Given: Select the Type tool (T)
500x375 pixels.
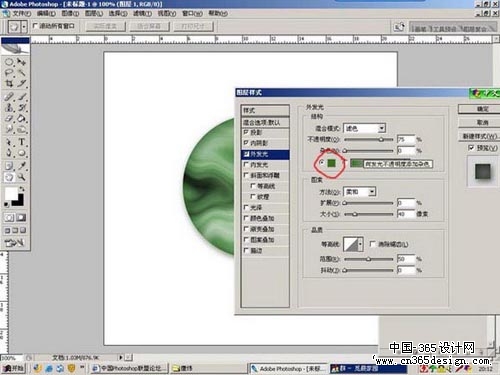Looking at the screenshot, I should 22,142.
